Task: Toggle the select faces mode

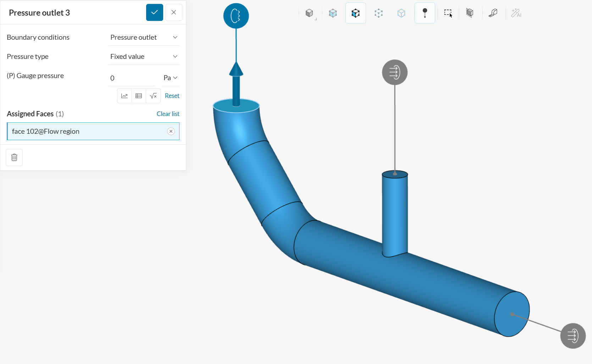Action: pos(355,13)
